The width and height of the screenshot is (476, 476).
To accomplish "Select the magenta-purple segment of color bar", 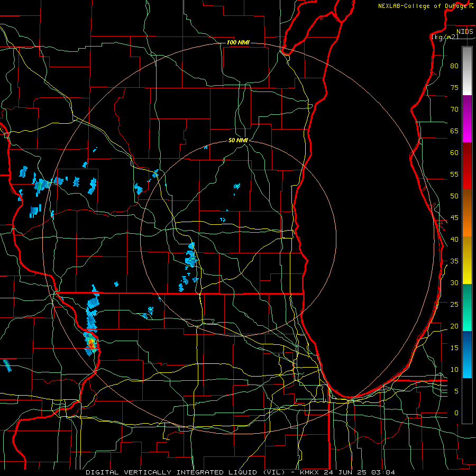I will tap(467, 118).
